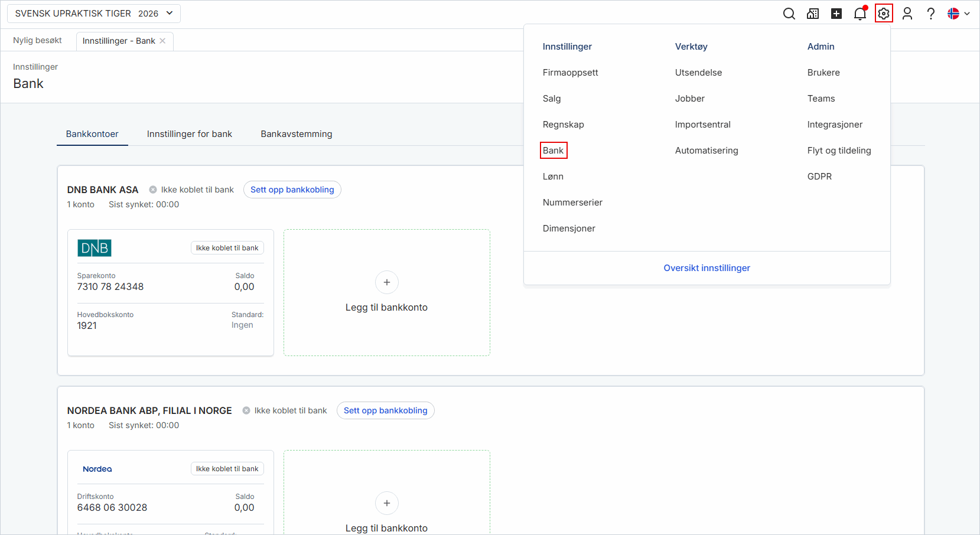This screenshot has height=535, width=980.
Task: Open the Nylig besøkt tab
Action: coord(37,40)
